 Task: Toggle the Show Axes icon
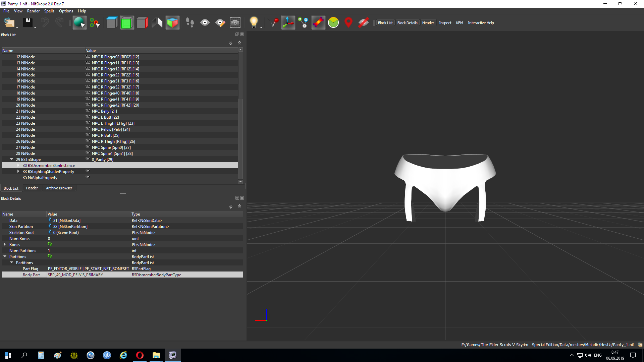point(288,23)
